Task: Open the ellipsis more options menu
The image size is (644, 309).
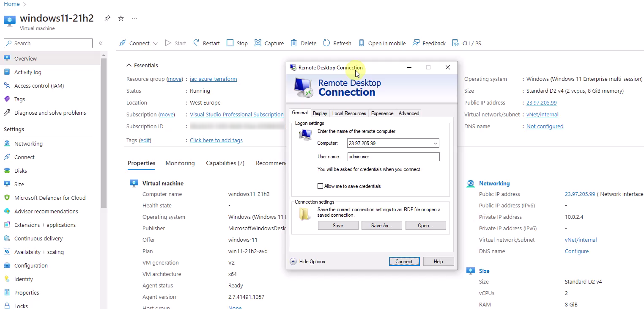Action: pyautogui.click(x=134, y=18)
